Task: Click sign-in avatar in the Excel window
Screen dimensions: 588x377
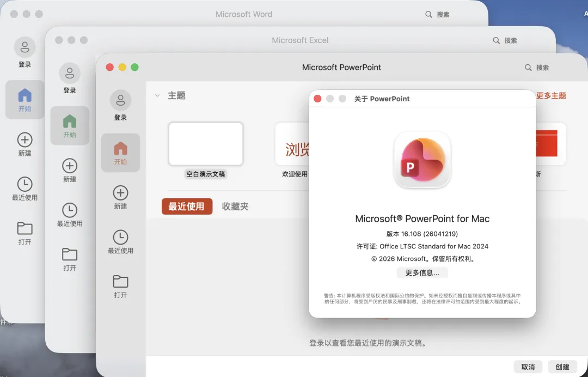Action: point(70,73)
